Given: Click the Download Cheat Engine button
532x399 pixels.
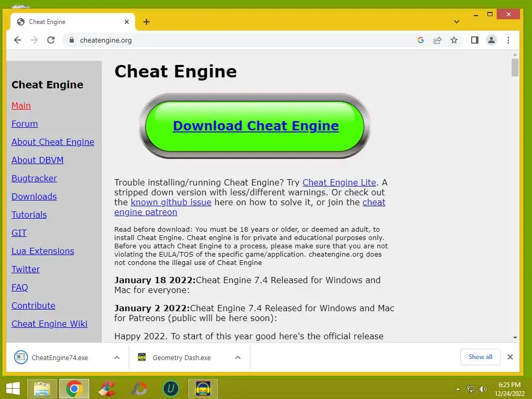Looking at the screenshot, I should coord(256,126).
